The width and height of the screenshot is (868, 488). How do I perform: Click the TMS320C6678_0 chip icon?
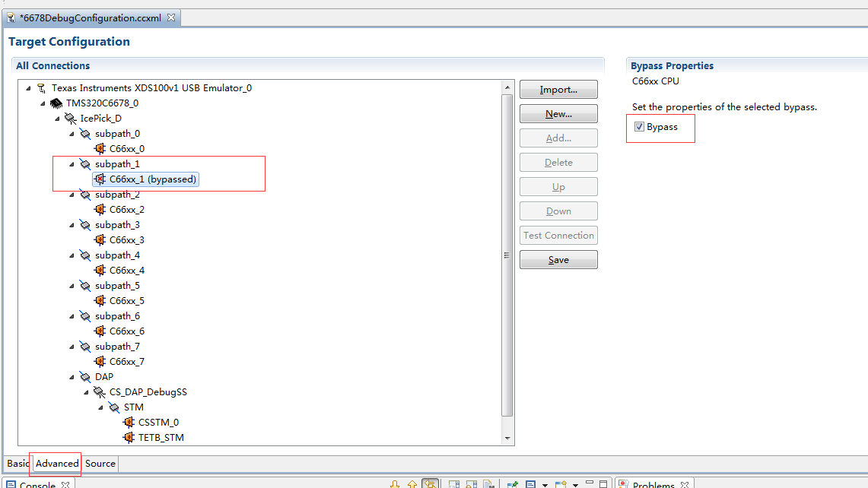tap(56, 103)
